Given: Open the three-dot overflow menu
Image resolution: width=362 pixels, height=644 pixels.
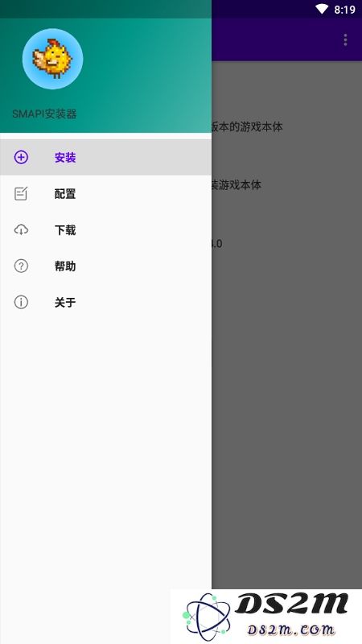Looking at the screenshot, I should [345, 39].
